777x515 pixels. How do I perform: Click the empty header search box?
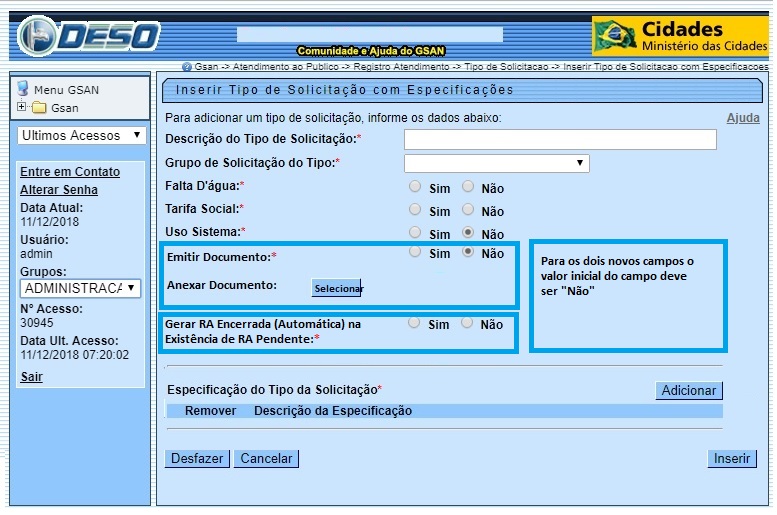click(x=370, y=35)
